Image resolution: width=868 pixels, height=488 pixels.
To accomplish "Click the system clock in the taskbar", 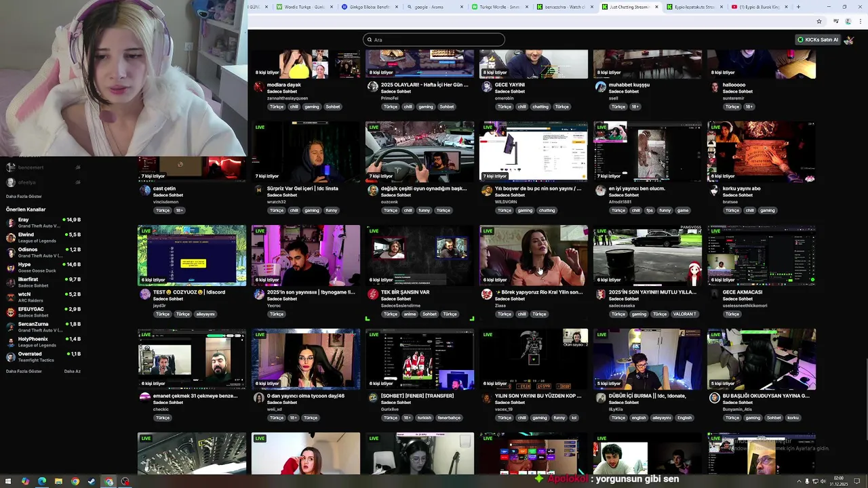I will [x=838, y=481].
